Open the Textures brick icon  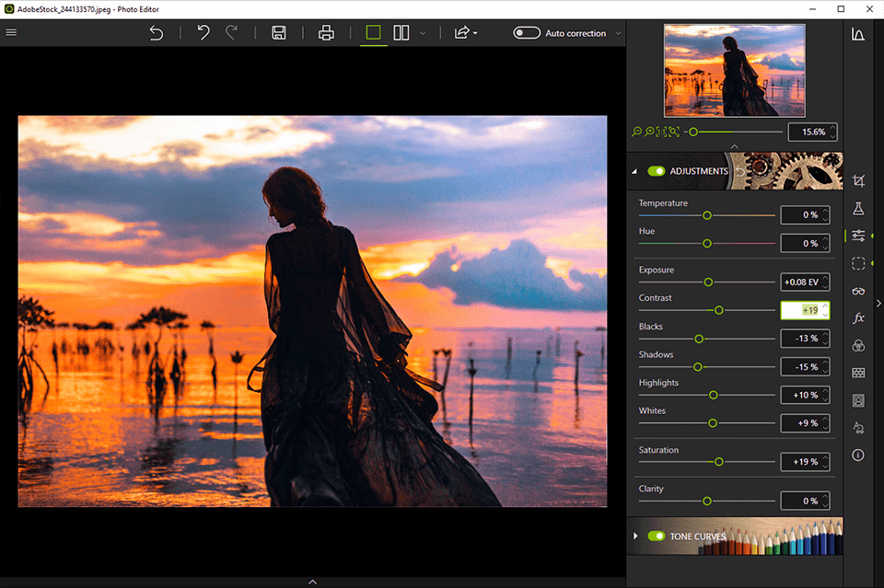point(858,373)
